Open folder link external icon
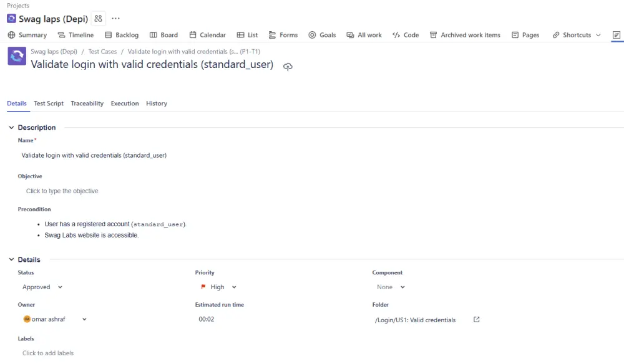The width and height of the screenshot is (624, 364). point(477,320)
